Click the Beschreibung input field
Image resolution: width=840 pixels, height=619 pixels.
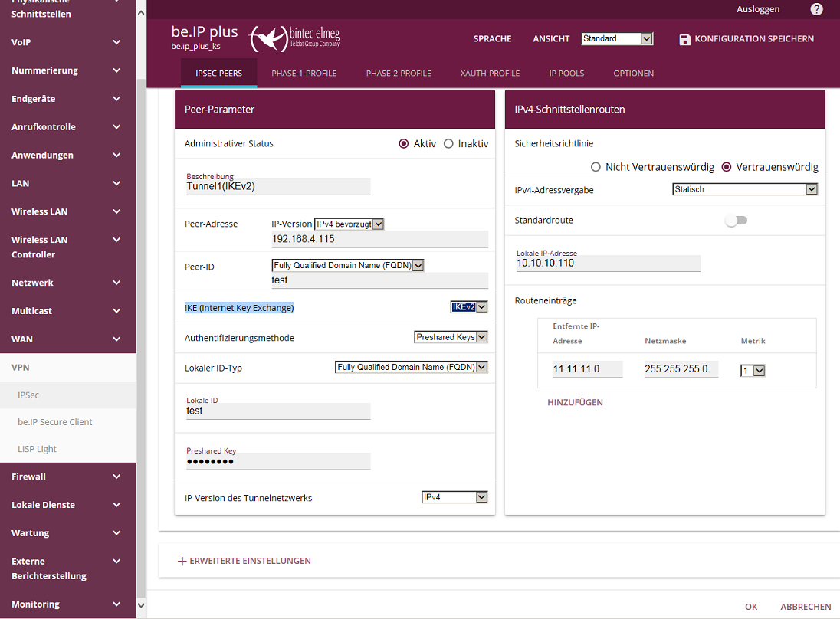(278, 187)
